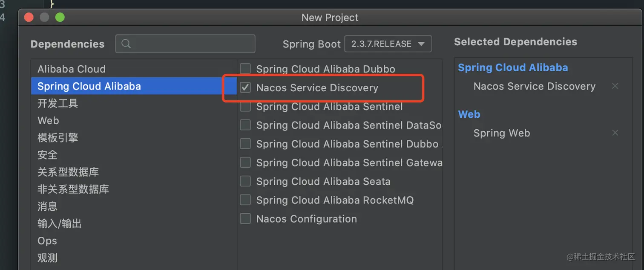Click the Web selected group heading
Image resolution: width=644 pixels, height=270 pixels.
pyautogui.click(x=469, y=114)
